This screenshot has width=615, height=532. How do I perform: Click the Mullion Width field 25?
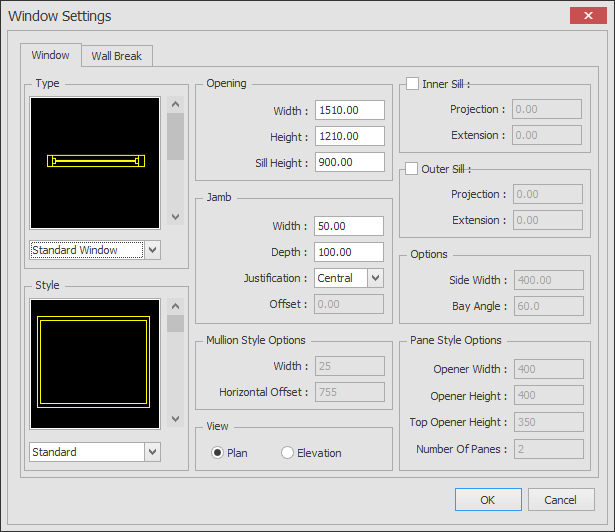tap(350, 366)
